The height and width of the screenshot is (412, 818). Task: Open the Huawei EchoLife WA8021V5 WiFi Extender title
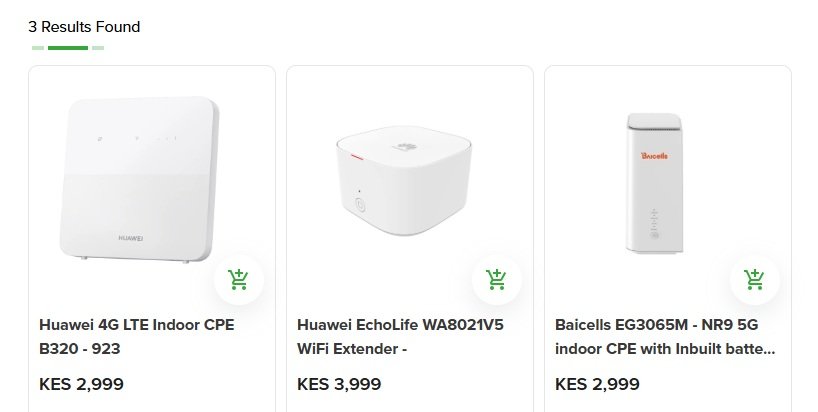coord(400,336)
